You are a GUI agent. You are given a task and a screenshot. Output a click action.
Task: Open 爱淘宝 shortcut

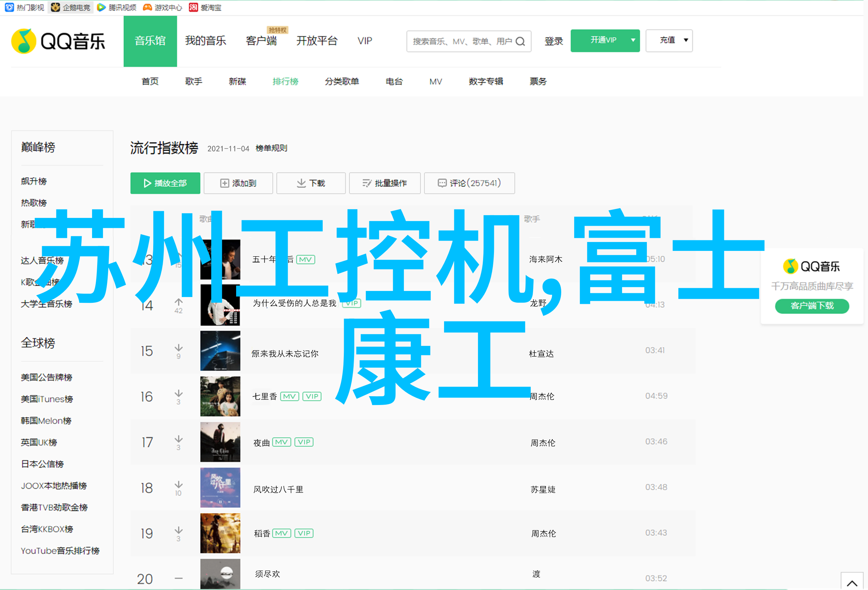click(x=205, y=7)
